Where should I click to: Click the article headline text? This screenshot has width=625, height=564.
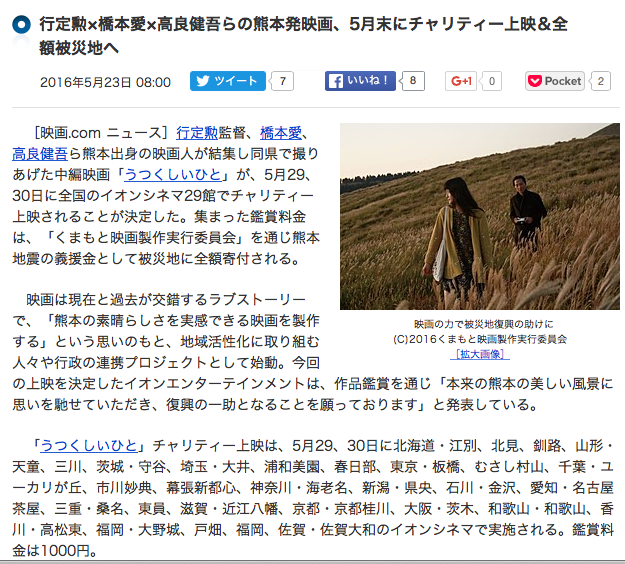(x=303, y=36)
